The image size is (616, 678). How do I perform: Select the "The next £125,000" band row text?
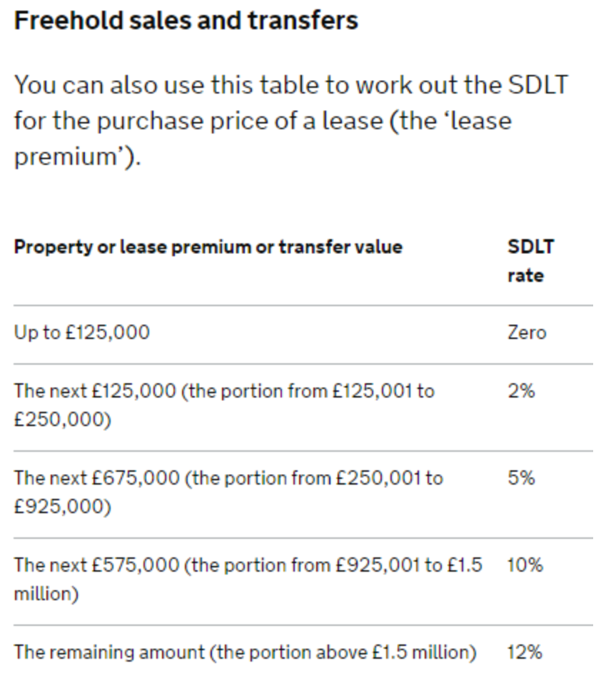tap(225, 391)
